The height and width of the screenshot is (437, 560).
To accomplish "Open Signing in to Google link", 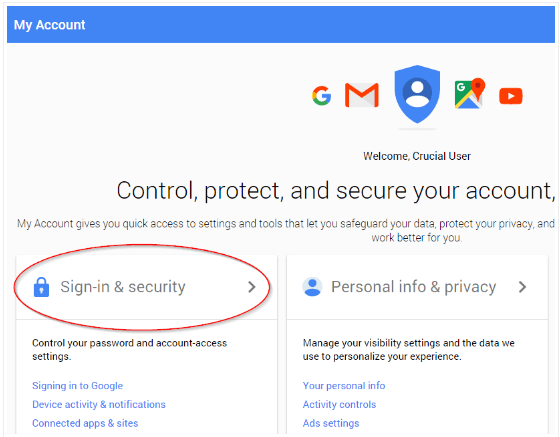I will [78, 386].
